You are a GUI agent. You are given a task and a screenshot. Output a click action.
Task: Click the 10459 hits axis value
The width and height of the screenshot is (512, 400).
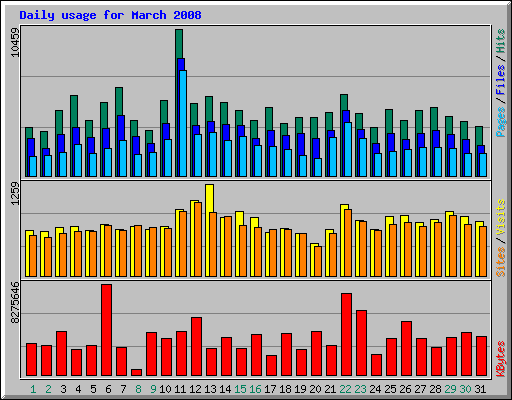point(15,42)
